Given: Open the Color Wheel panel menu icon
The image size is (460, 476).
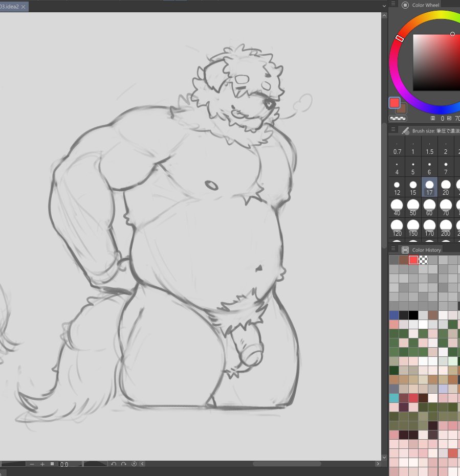Looking at the screenshot, I should [393, 4].
